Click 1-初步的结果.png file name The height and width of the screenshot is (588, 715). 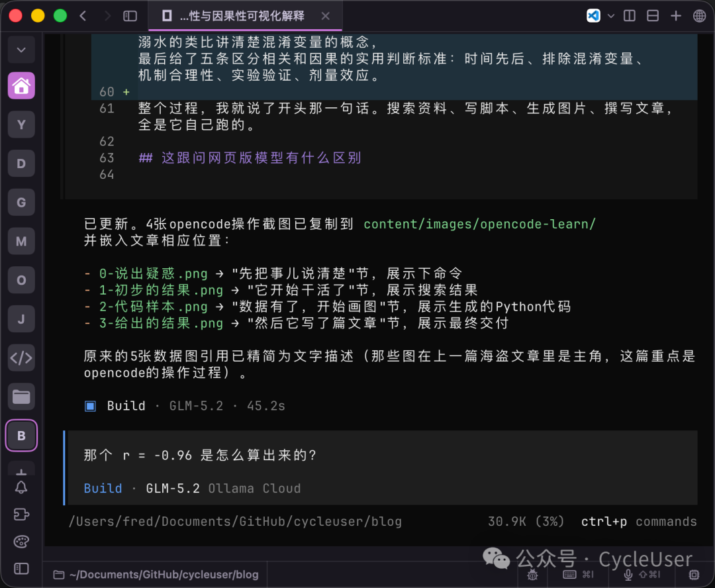click(x=161, y=290)
